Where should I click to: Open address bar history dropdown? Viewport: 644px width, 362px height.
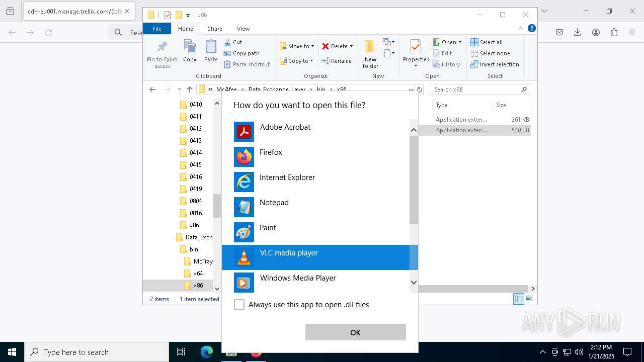411,89
